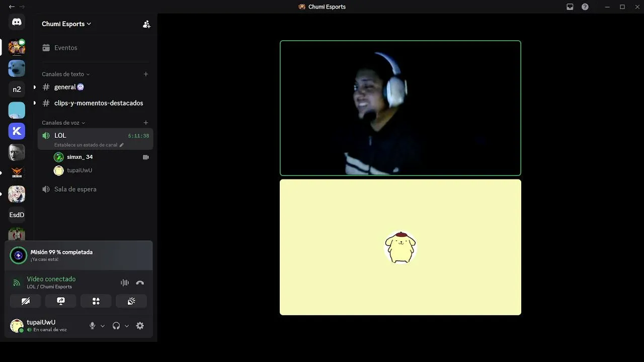Open clips-y-momentos-destacados channel
The height and width of the screenshot is (362, 644).
tap(96, 103)
